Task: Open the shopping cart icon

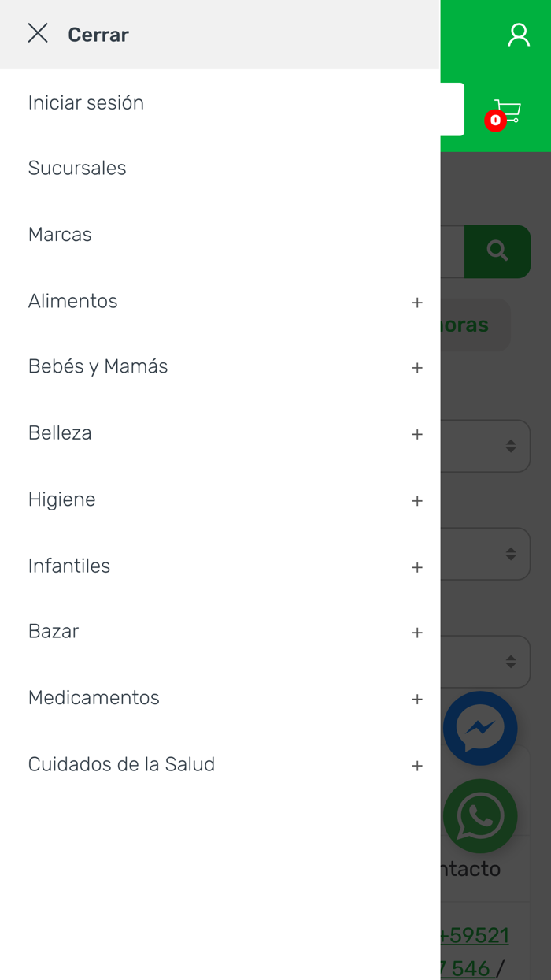Action: [x=508, y=110]
